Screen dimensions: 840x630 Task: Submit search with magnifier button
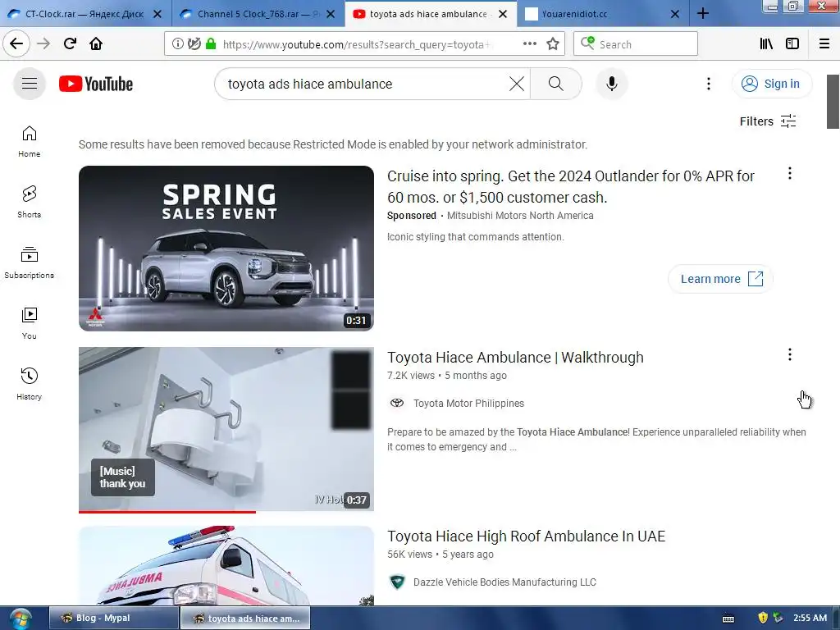555,84
